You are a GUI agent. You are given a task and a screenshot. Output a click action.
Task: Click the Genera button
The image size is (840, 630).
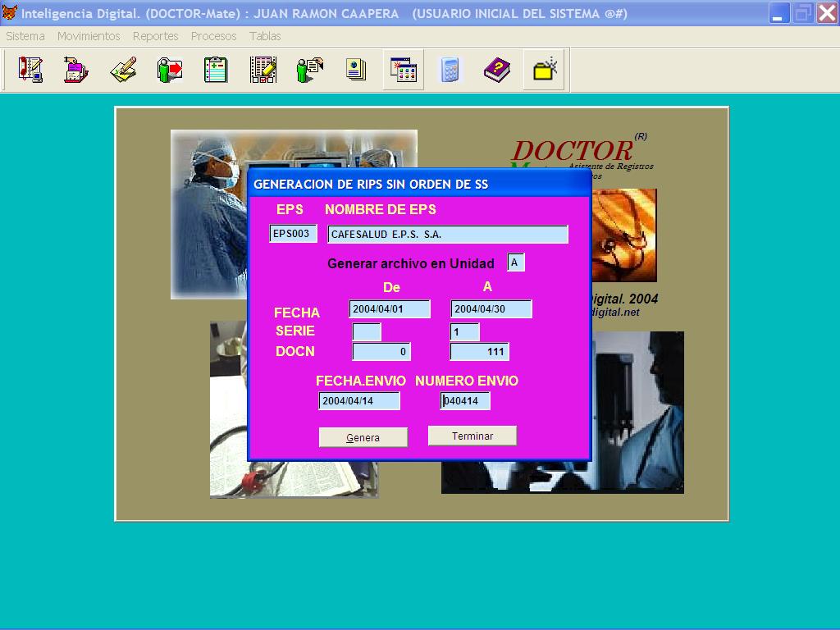(363, 437)
